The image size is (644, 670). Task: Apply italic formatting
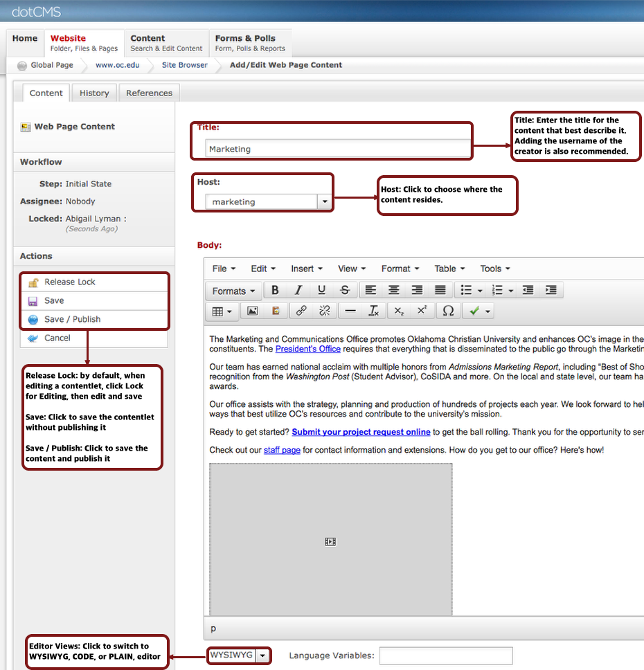pyautogui.click(x=298, y=291)
